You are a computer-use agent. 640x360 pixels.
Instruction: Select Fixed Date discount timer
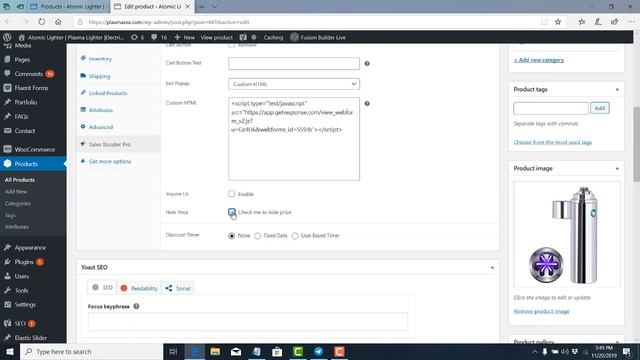(258, 236)
